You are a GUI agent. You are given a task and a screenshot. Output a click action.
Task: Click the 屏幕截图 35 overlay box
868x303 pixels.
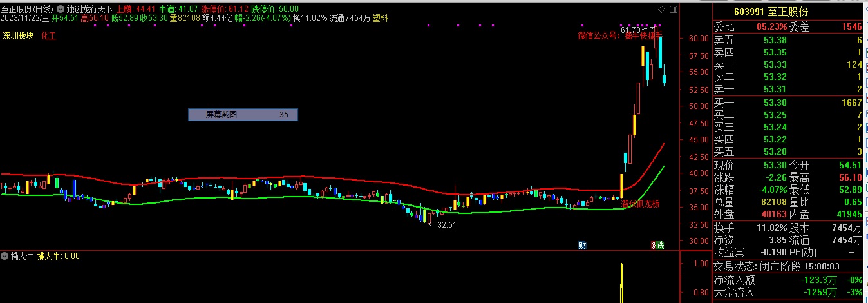point(243,115)
